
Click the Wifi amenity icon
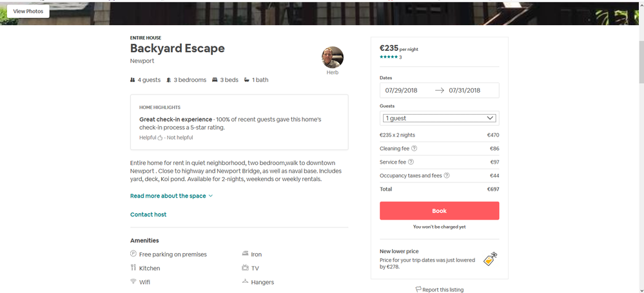pyautogui.click(x=133, y=282)
